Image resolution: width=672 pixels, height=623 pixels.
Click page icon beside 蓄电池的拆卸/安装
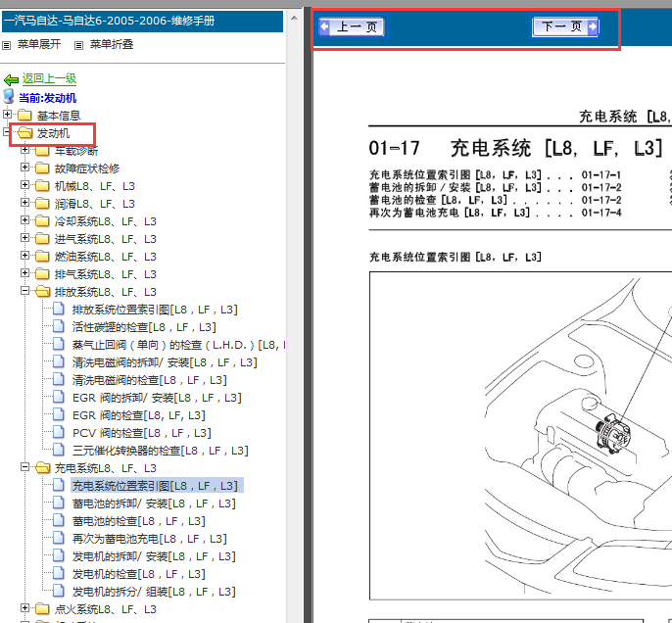tap(59, 503)
